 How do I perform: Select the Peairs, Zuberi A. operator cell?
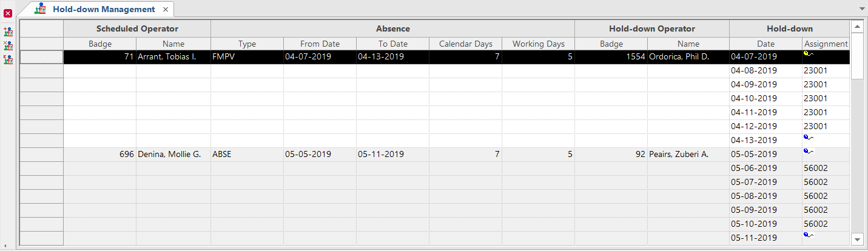click(x=687, y=154)
